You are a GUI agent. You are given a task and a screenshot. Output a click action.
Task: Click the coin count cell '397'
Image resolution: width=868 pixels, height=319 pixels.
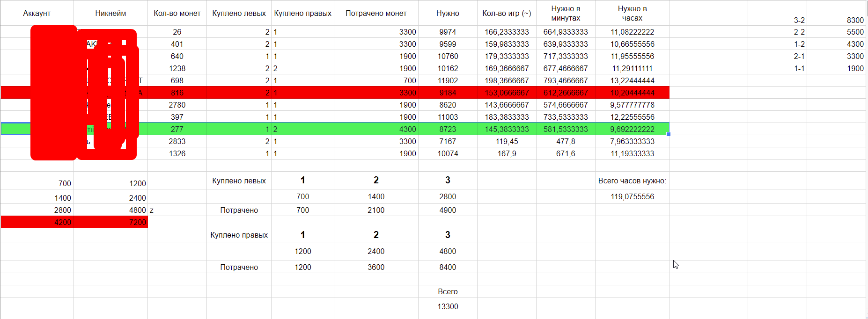(177, 117)
